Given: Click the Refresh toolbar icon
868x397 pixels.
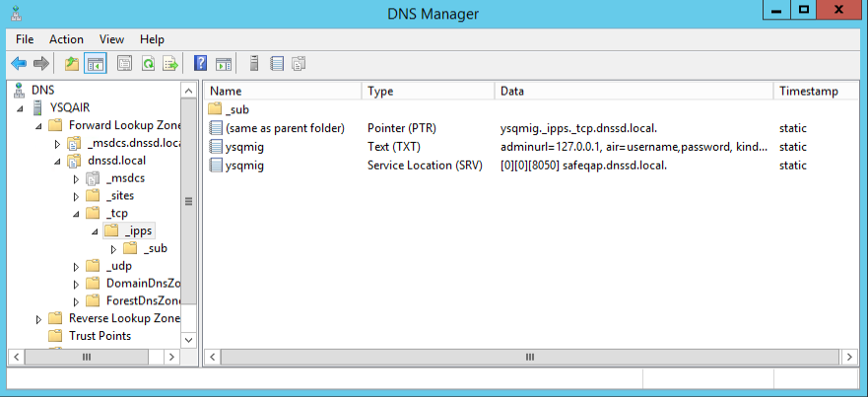Looking at the screenshot, I should (x=148, y=64).
